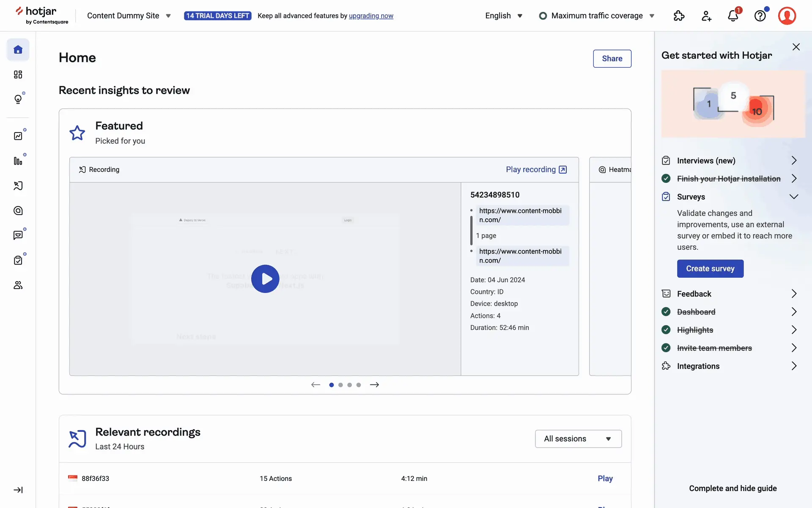
Task: Open the All sessions dropdown
Action: 578,439
